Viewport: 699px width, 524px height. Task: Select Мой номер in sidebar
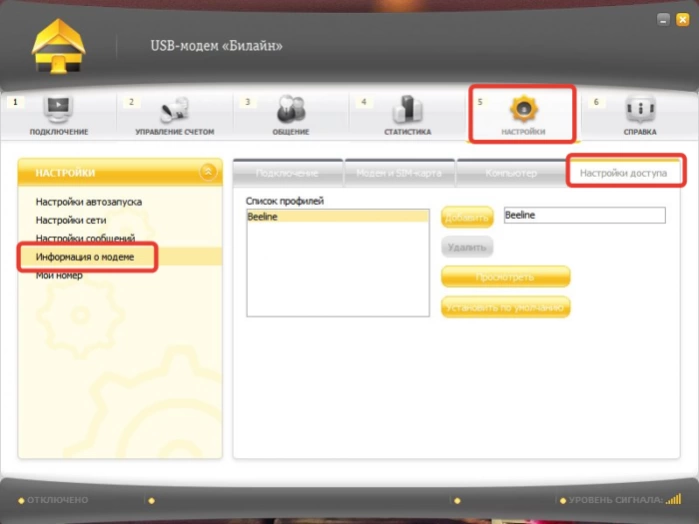(59, 275)
